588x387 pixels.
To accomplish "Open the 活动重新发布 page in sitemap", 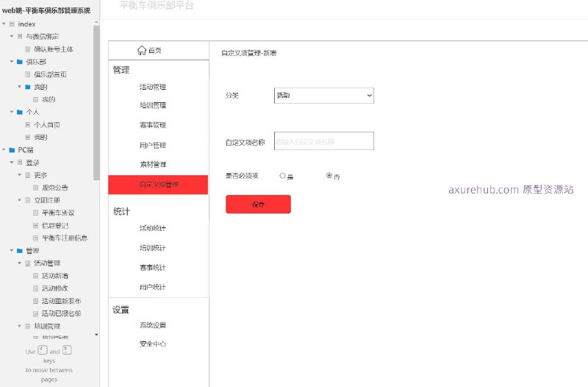I will 62,301.
